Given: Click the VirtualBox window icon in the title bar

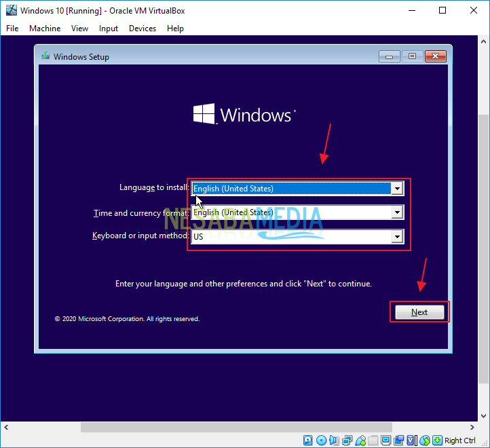Looking at the screenshot, I should coord(12,10).
